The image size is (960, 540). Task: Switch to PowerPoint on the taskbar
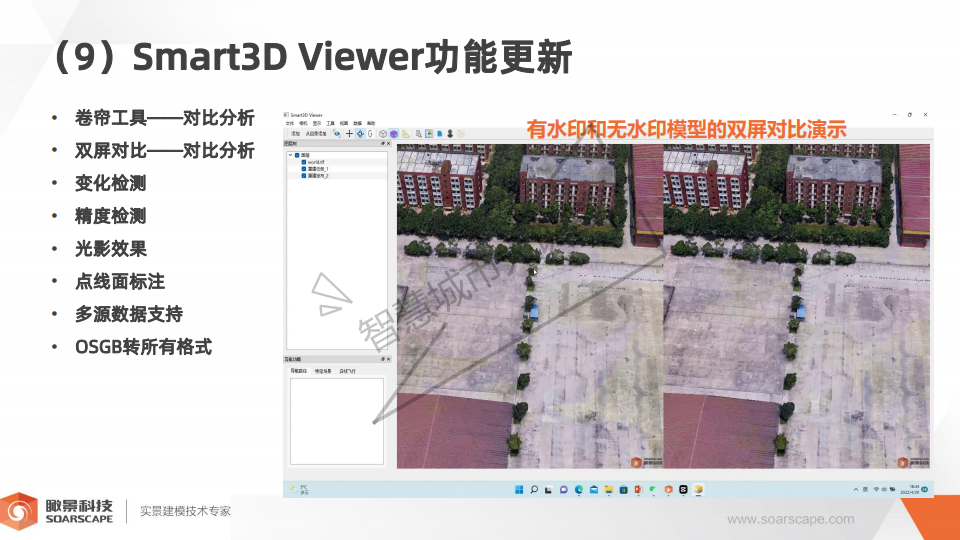click(x=639, y=489)
